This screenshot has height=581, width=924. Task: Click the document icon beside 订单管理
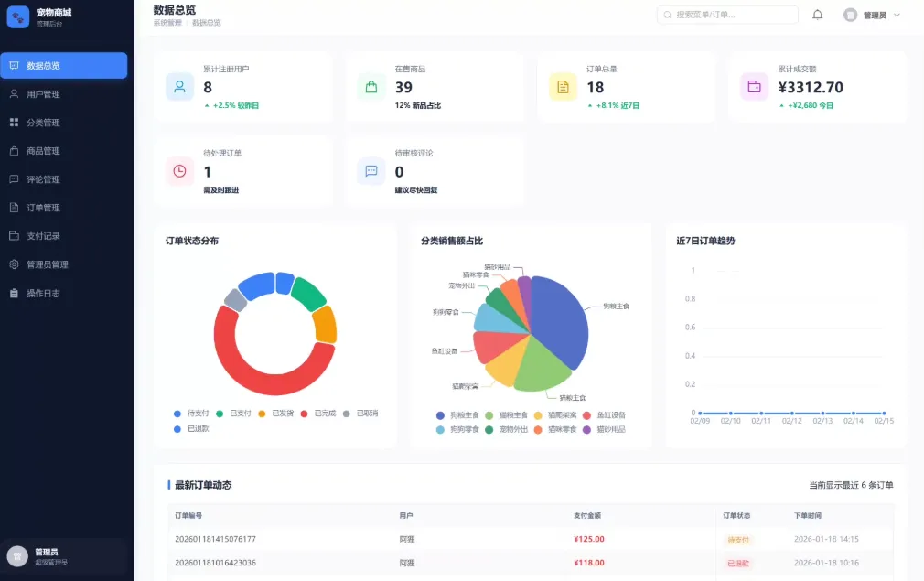[x=14, y=208]
